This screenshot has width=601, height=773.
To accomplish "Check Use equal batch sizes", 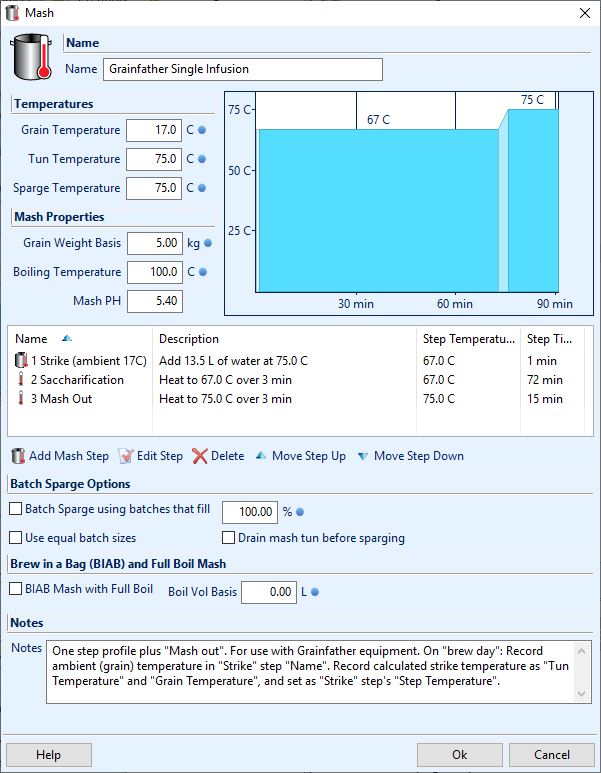I will point(16,537).
